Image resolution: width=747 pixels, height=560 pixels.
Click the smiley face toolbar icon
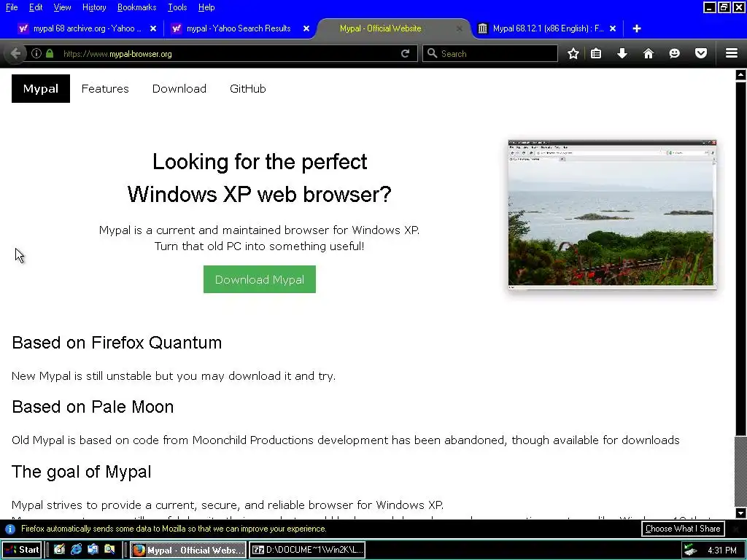674,53
